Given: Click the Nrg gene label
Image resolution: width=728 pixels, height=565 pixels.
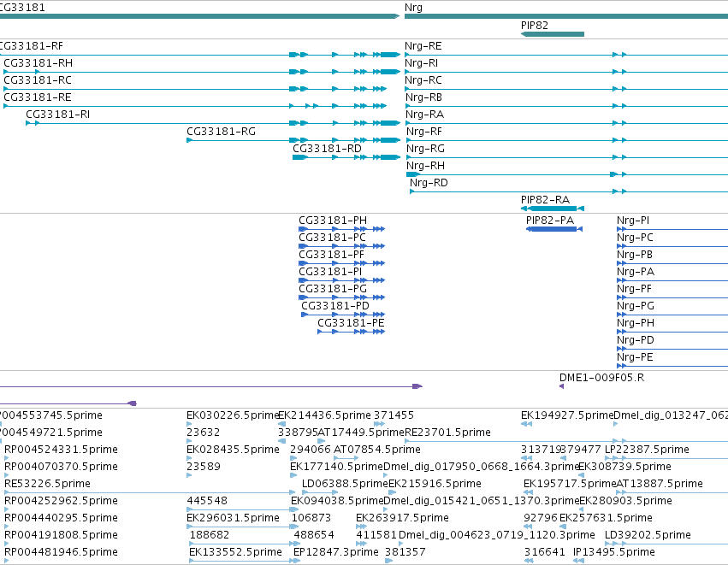Looking at the screenshot, I should click(413, 8).
